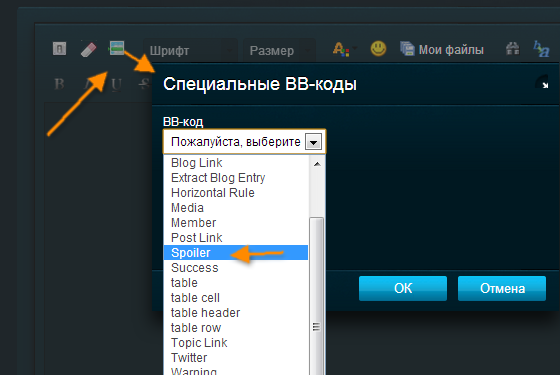Pick Post Link from the list

tap(236, 238)
